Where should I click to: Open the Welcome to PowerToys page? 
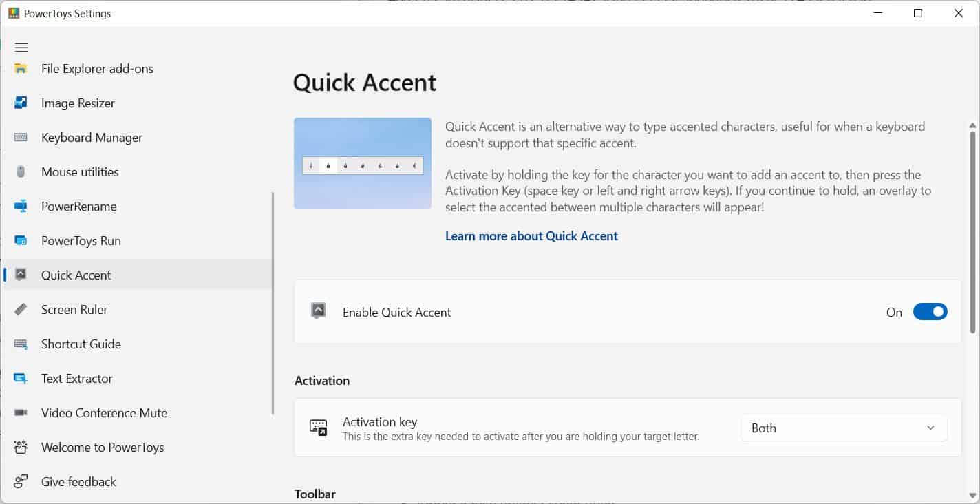pyautogui.click(x=103, y=448)
